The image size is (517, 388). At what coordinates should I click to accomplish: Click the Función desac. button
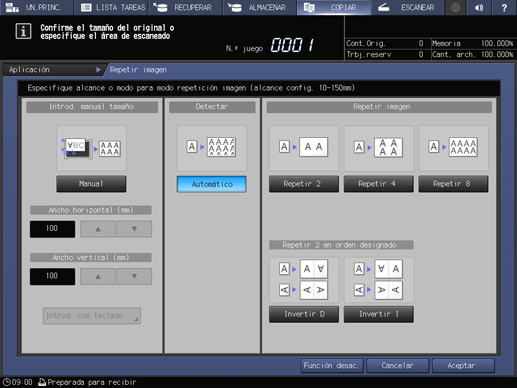[332, 366]
